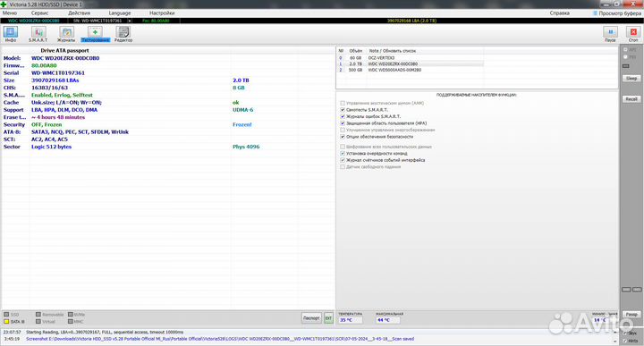Screen dimensions: 644x346
Task: Open Просмотр буфера buffer view
Action: pos(617,13)
